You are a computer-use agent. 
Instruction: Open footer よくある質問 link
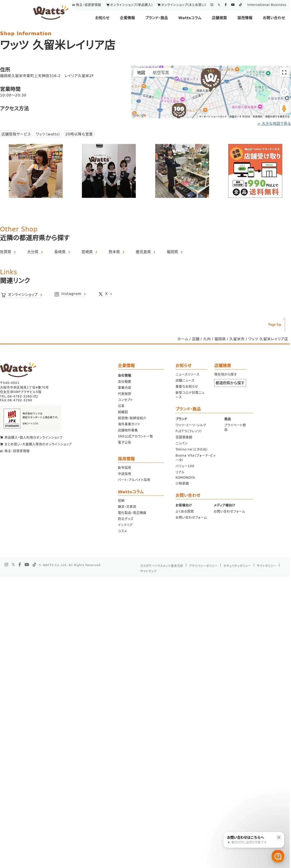tap(185, 511)
